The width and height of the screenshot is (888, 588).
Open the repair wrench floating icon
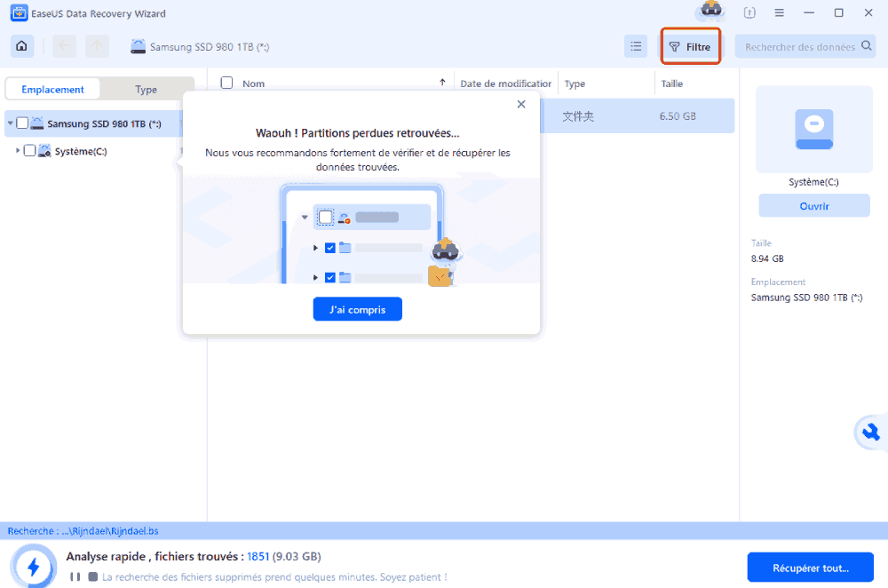870,433
